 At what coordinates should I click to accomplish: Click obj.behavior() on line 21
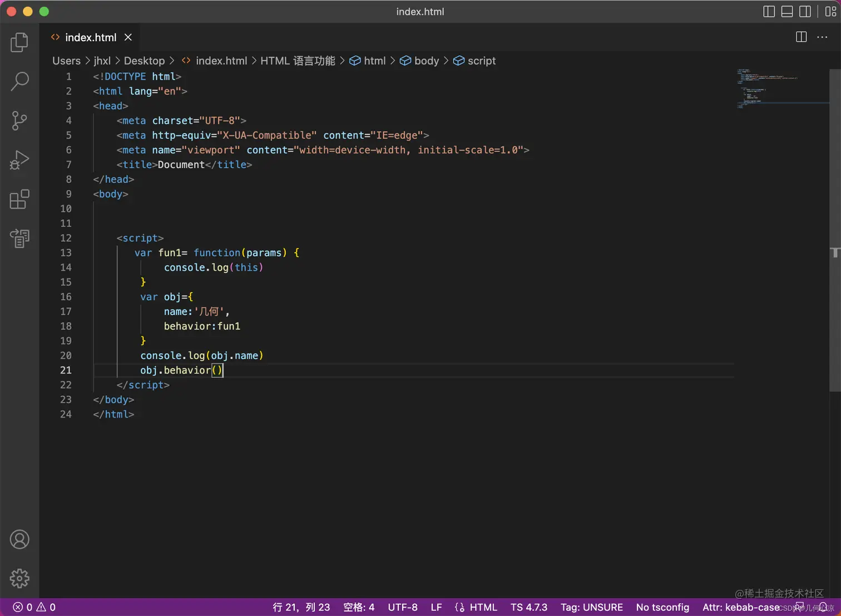pyautogui.click(x=181, y=370)
